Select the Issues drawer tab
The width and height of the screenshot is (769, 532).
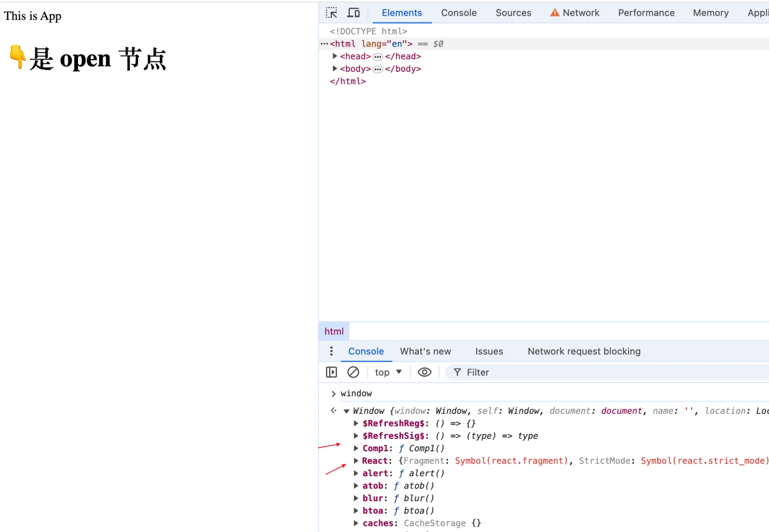489,351
